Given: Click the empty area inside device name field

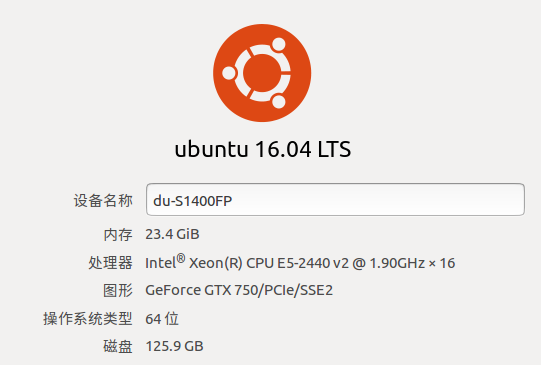Looking at the screenshot, I should tap(378, 200).
